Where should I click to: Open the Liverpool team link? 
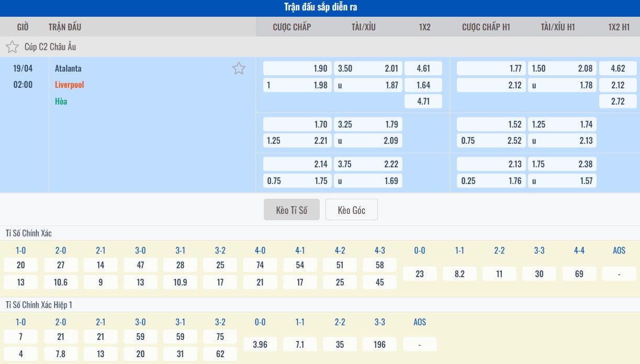point(69,85)
